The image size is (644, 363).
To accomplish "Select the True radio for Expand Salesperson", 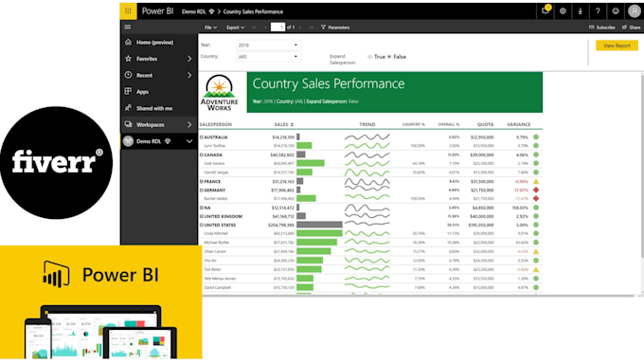I will (x=369, y=57).
